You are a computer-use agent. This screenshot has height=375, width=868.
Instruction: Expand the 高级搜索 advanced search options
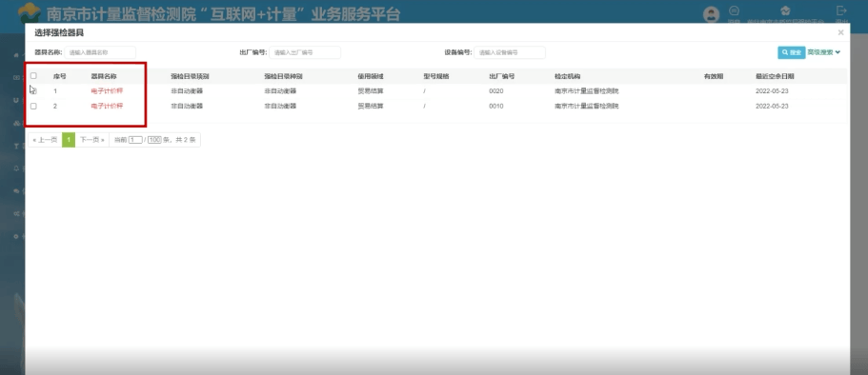coord(824,52)
